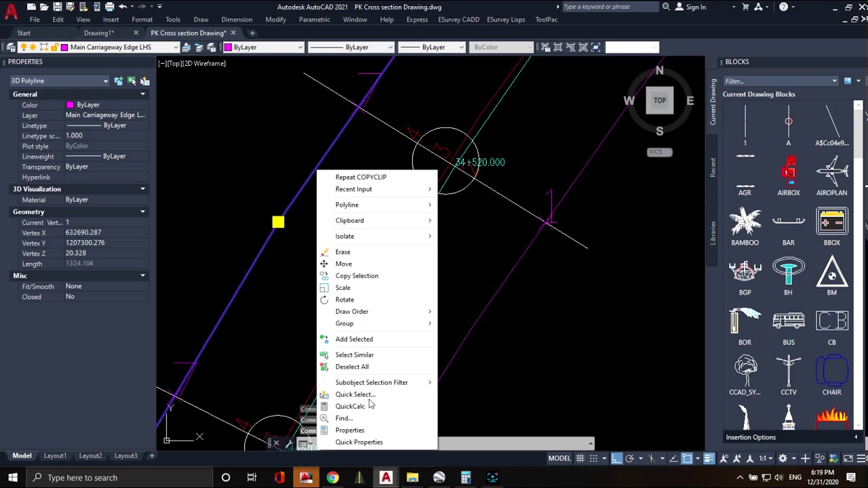Toggle object snap in status bar
Image resolution: width=868 pixels, height=488 pixels.
687,459
